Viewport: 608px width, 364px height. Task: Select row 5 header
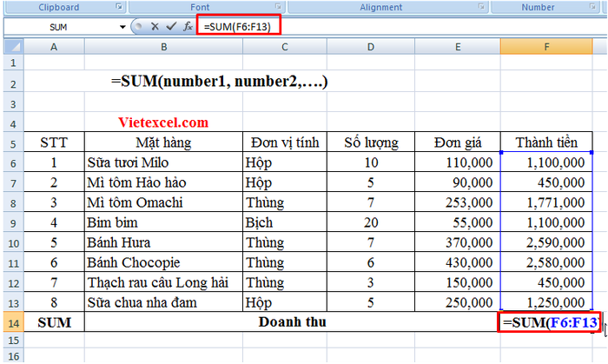14,143
